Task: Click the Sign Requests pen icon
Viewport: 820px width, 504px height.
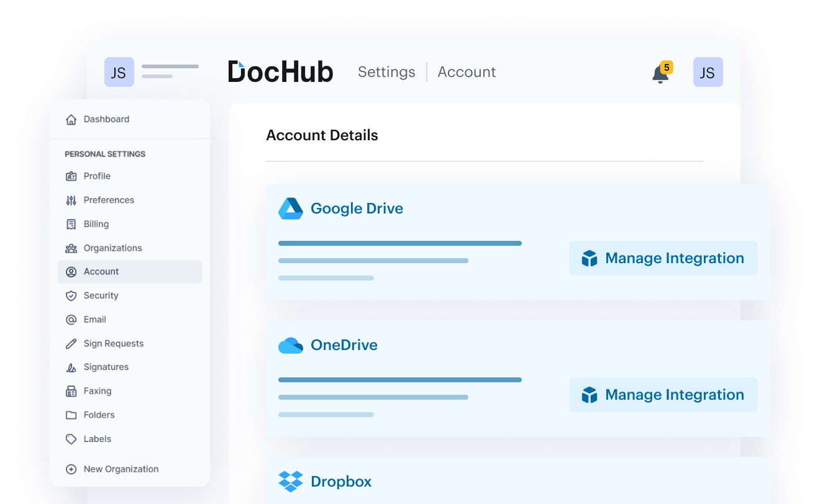Action: [72, 343]
